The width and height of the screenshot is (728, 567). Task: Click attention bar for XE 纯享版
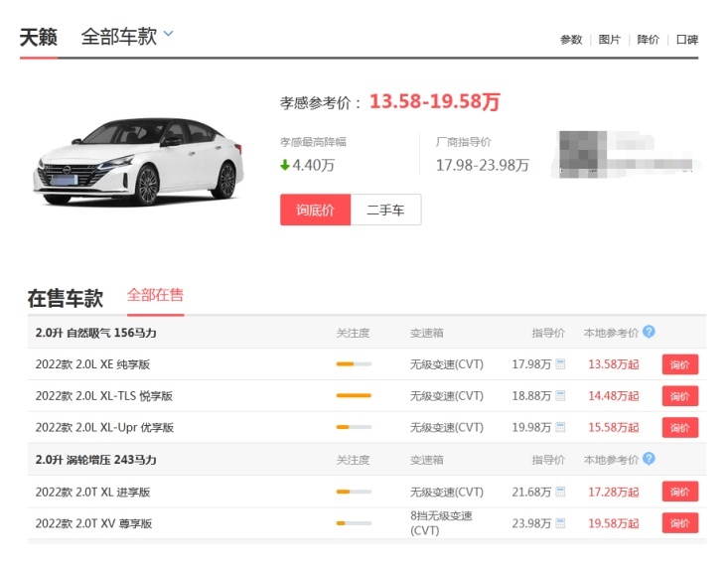354,364
